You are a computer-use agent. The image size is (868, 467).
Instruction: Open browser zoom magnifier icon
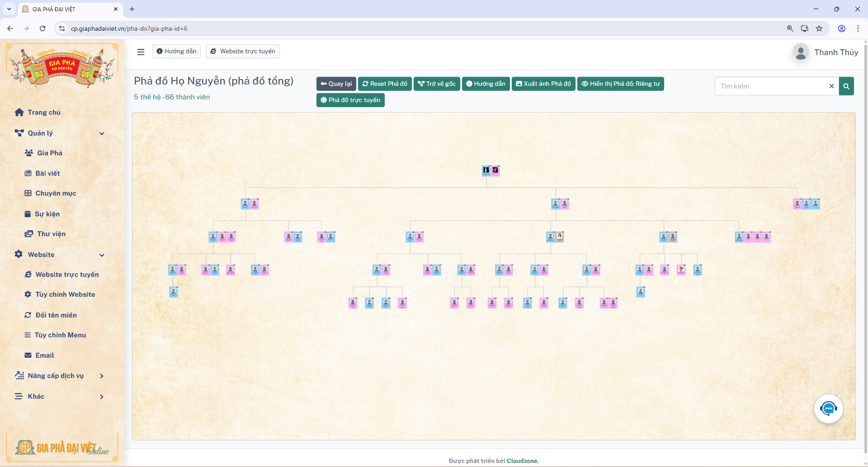(x=790, y=28)
